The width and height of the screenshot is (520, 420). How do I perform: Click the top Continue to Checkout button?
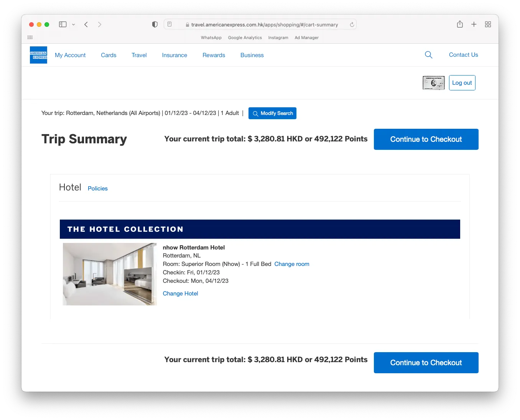pos(426,139)
